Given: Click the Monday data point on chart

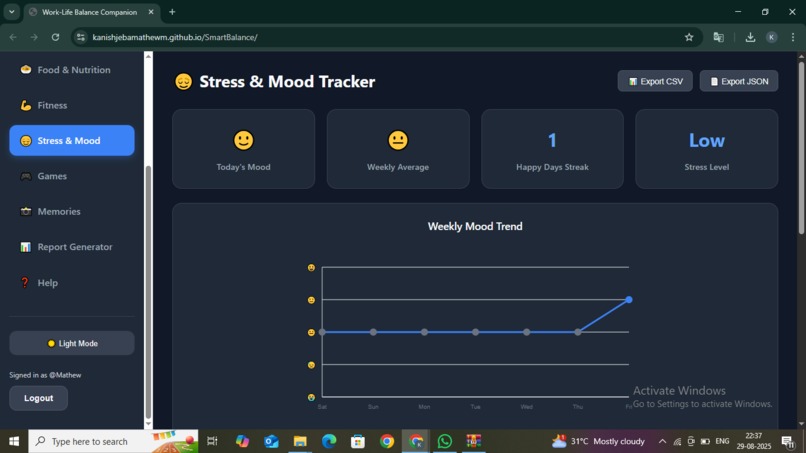Looking at the screenshot, I should click(424, 332).
